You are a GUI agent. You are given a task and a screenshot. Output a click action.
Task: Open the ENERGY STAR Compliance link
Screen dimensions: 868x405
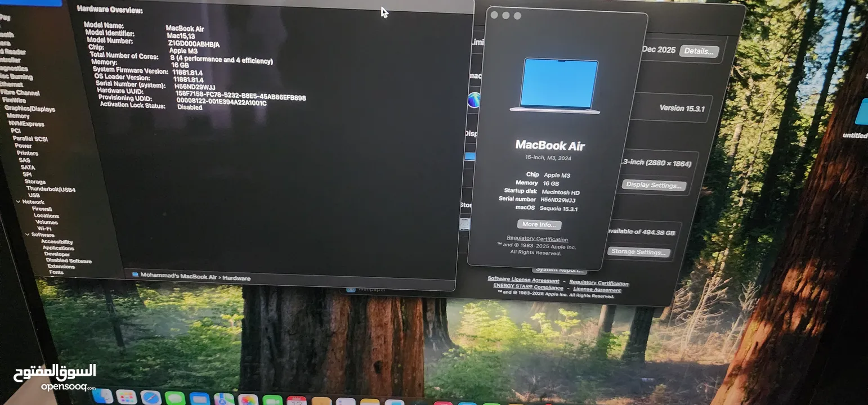[528, 286]
